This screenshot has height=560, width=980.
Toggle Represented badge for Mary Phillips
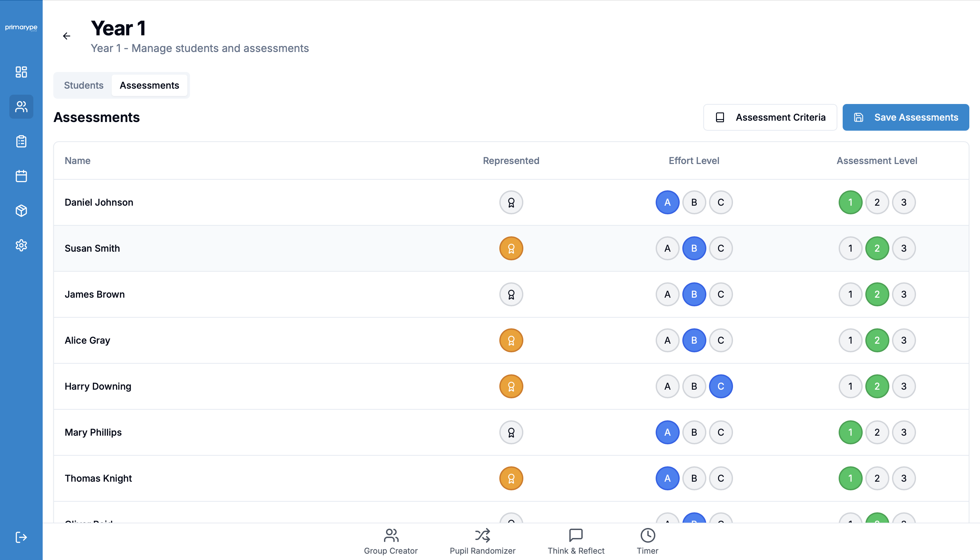tap(511, 432)
